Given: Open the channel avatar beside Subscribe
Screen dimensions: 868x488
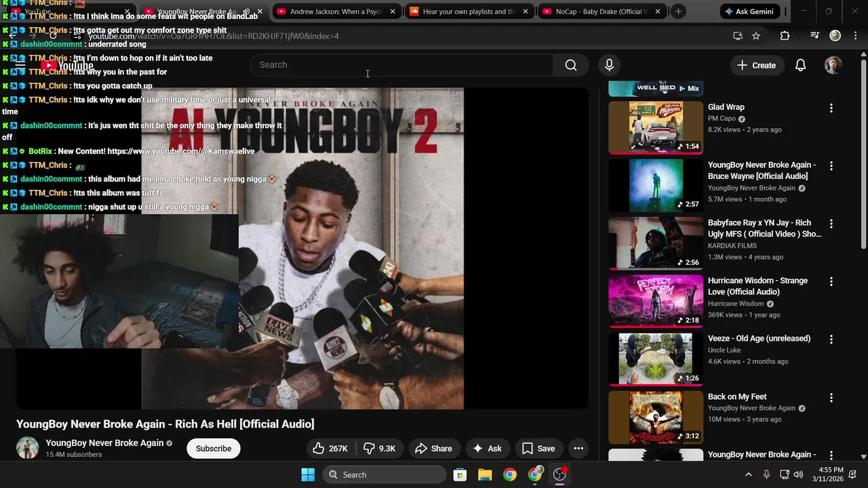Looking at the screenshot, I should tap(28, 448).
